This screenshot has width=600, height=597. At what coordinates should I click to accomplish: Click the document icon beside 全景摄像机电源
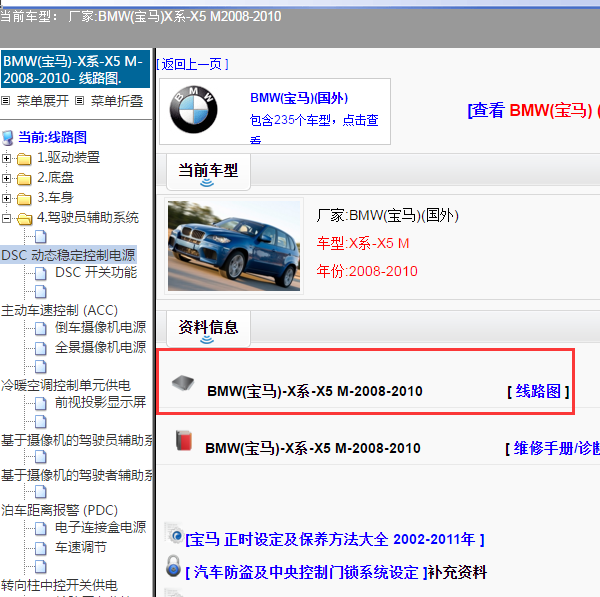tap(41, 348)
